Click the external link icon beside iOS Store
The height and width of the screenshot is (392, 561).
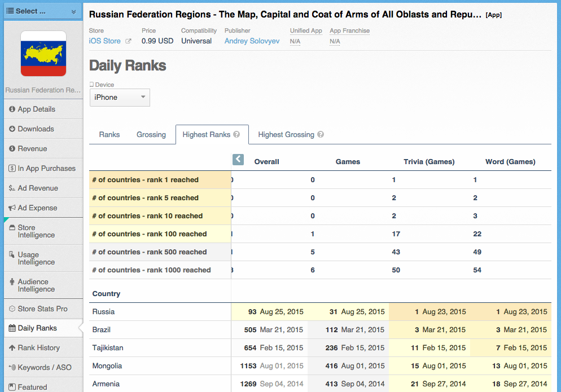[129, 41]
